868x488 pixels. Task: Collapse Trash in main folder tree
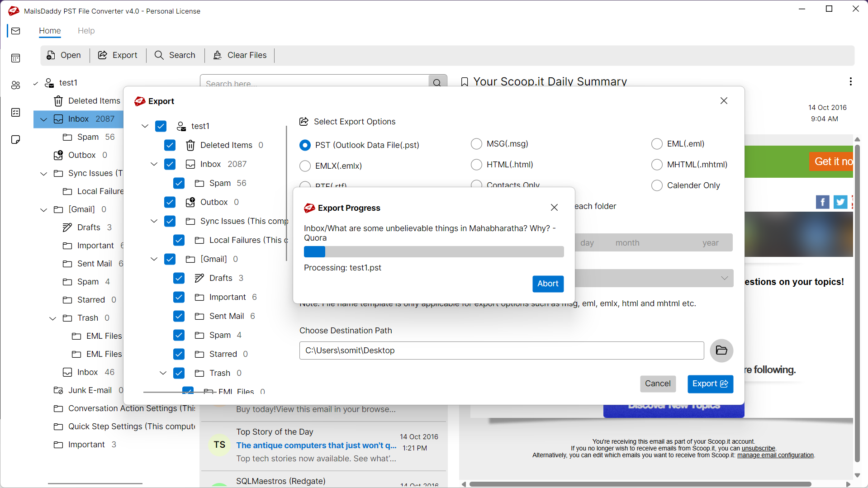tap(53, 318)
